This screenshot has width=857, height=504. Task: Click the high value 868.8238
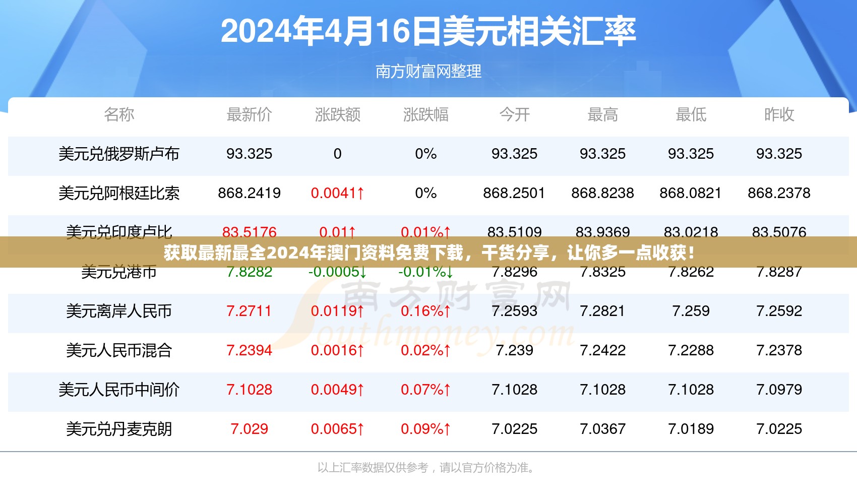click(x=602, y=193)
